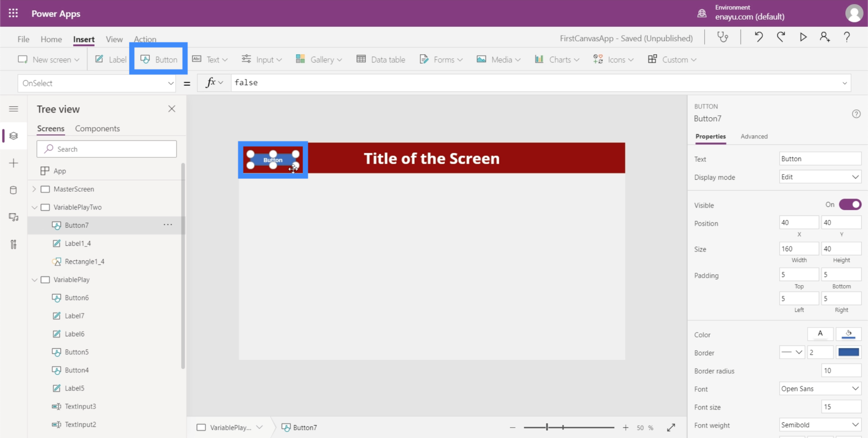Zoom out with minus icon
The image size is (868, 438).
513,428
